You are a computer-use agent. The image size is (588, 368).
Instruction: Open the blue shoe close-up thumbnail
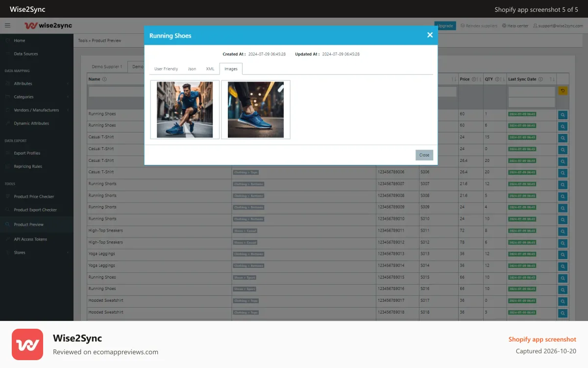256,110
